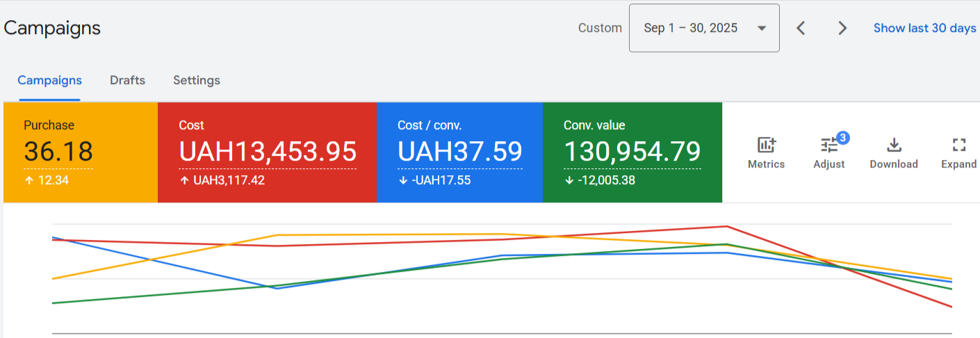Viewport: 980px width, 338px height.
Task: Click the Sep 1 – 30, 2025 date text
Action: click(x=690, y=29)
